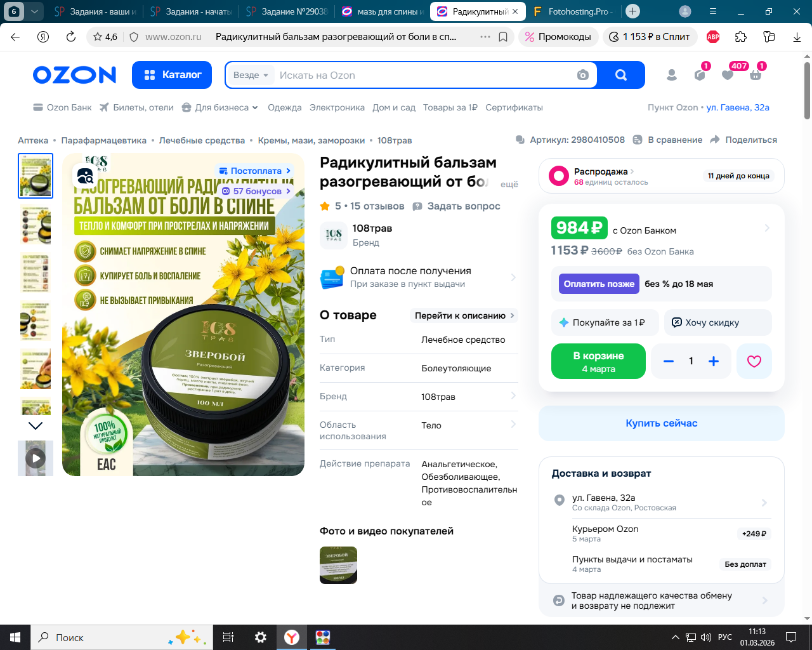Image resolution: width=812 pixels, height=650 pixels.
Task: Open favorites heart icon with 407 badge
Action: [728, 75]
